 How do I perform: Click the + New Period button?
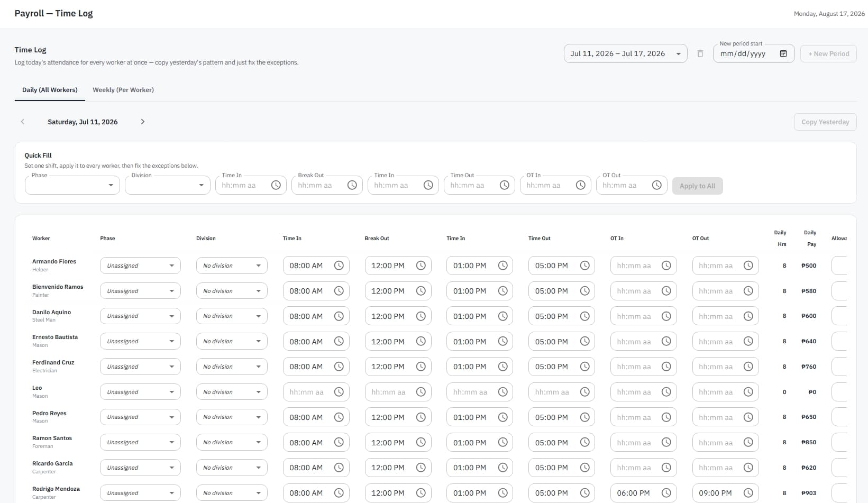coord(828,53)
